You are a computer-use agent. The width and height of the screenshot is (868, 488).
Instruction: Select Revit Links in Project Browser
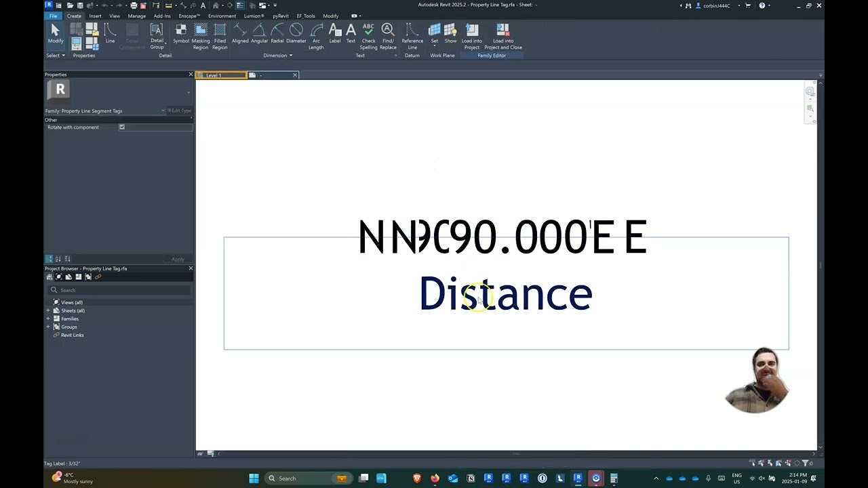click(73, 335)
